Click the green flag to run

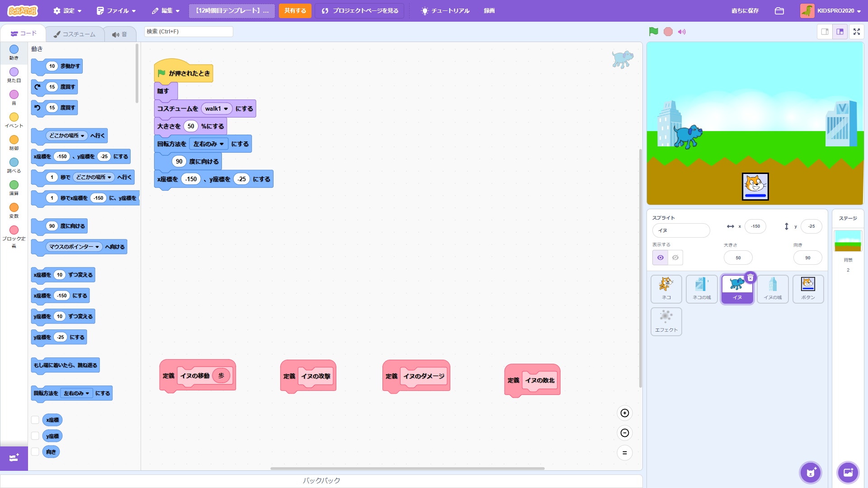(x=653, y=32)
